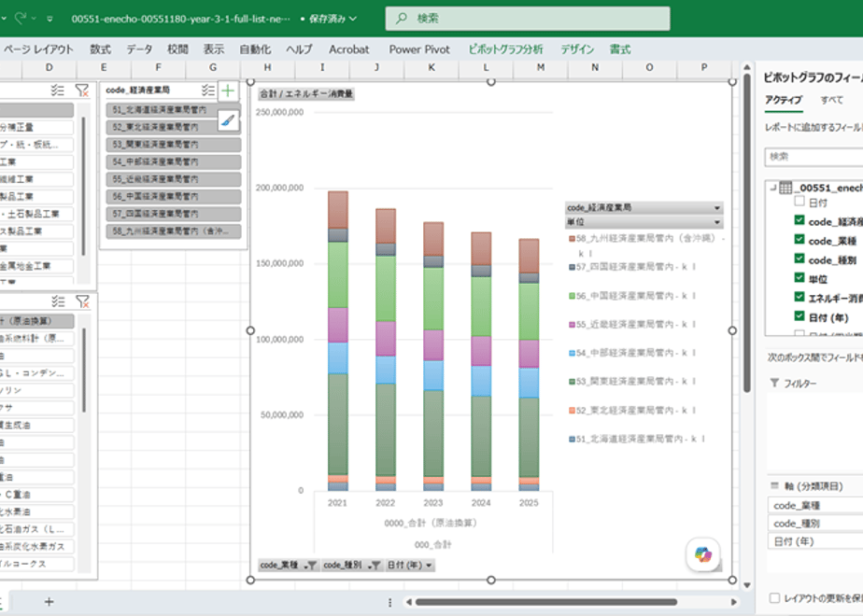Click 58_九州 legend color swatch
Screen dimensions: 863x616
coord(572,239)
